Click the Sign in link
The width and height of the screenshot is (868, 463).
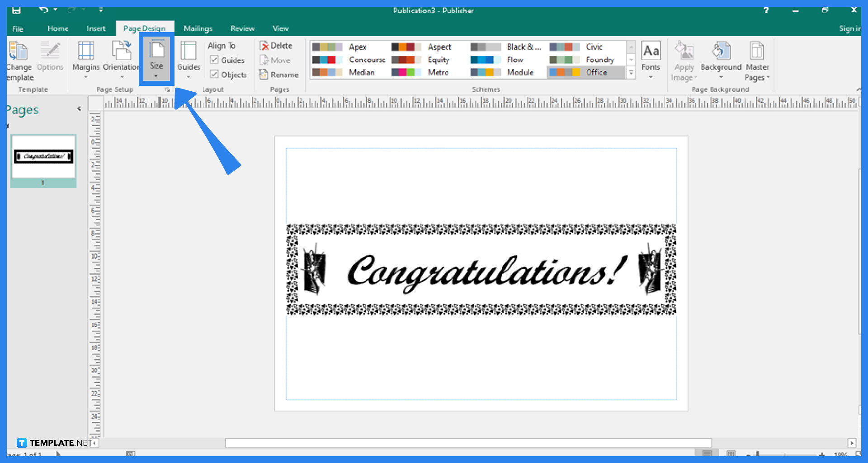849,28
